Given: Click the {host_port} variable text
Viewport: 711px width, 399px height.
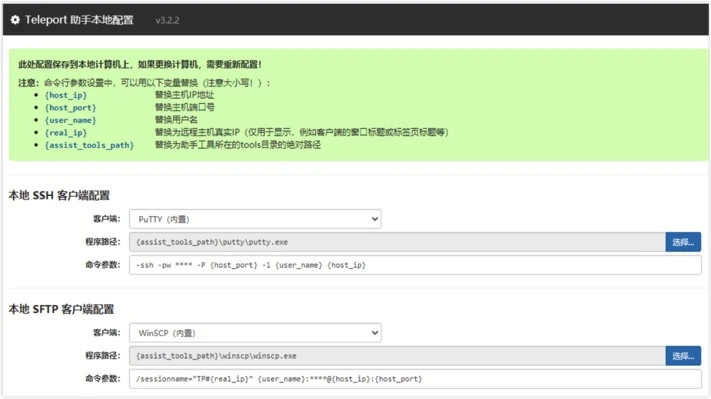Looking at the screenshot, I should point(70,108).
